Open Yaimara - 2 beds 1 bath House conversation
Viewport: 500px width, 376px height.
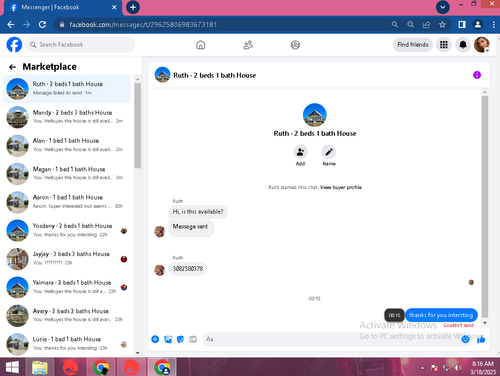coord(67,287)
